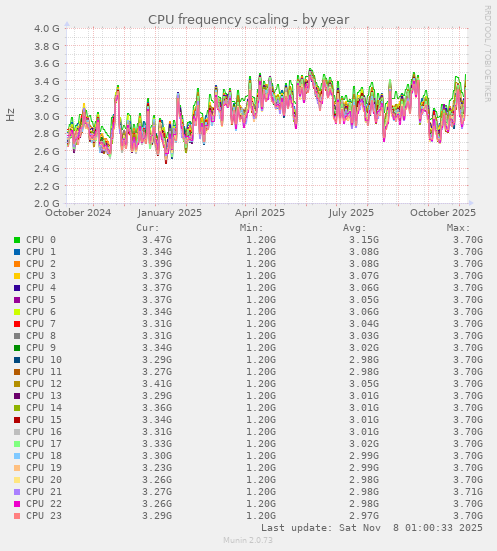
Task: Click the CPU 1 blue legend swatch
Action: (x=17, y=252)
